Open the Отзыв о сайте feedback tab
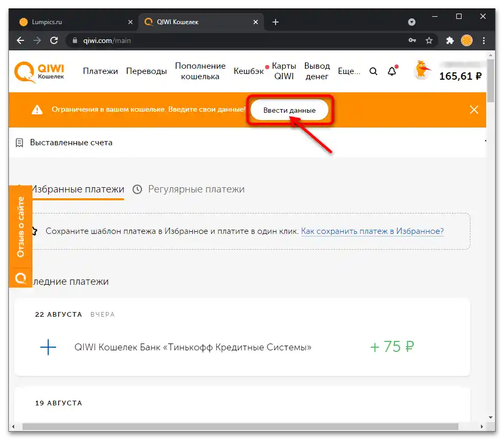 tap(20, 227)
